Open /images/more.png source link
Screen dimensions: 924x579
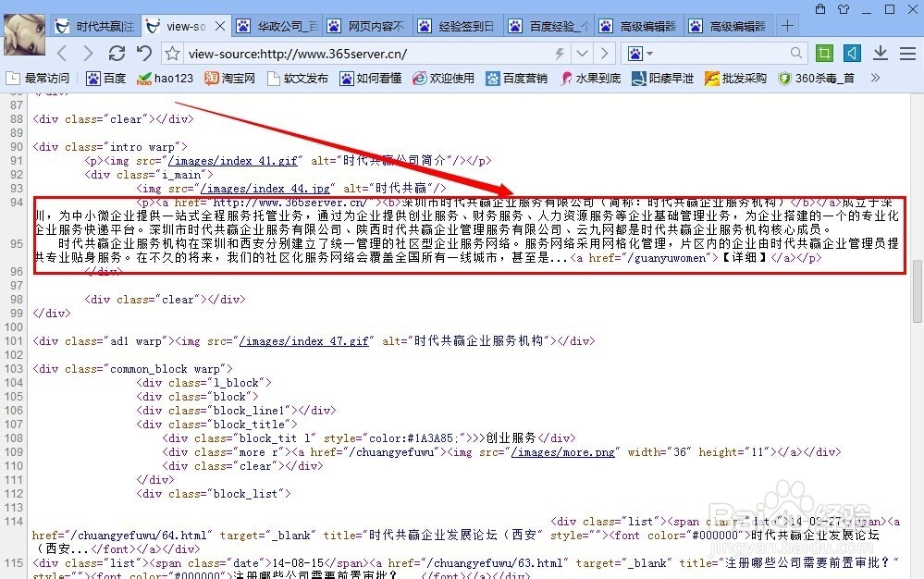click(x=562, y=452)
